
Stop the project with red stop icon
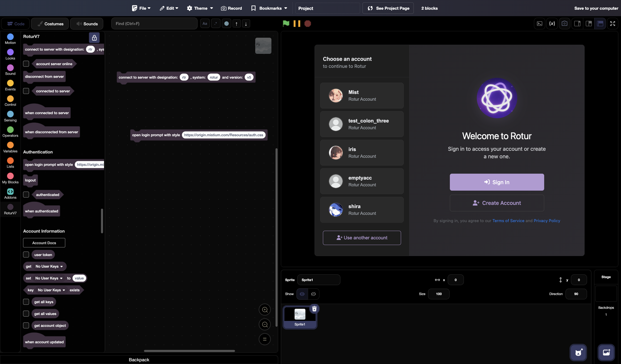308,23
